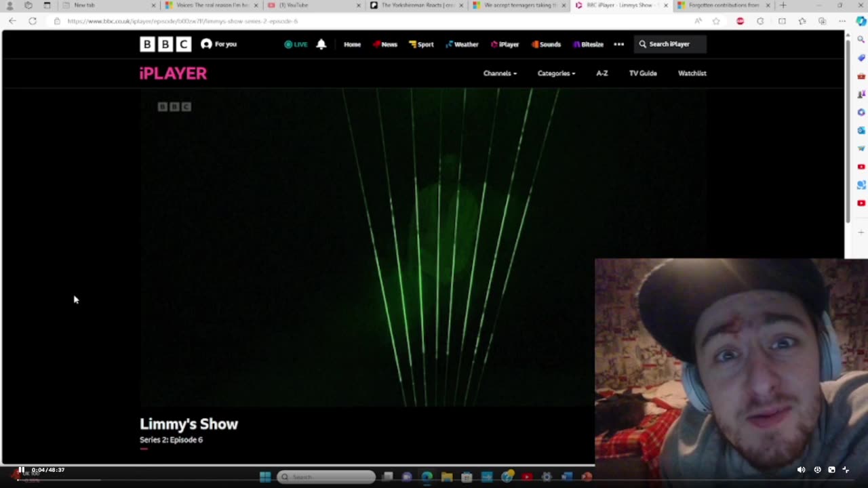Open the notifications bell

(321, 44)
